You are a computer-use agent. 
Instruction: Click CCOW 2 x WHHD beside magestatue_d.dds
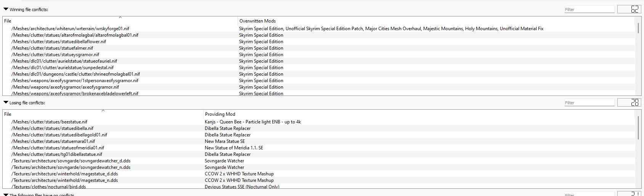pyautogui.click(x=239, y=174)
